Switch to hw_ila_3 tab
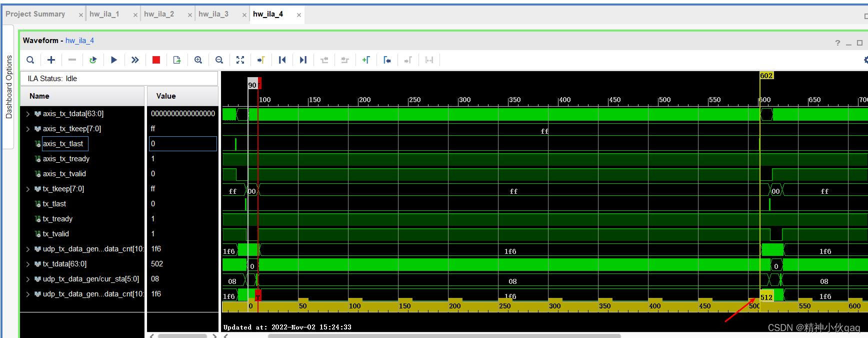Image resolution: width=868 pixels, height=338 pixels. [x=213, y=14]
